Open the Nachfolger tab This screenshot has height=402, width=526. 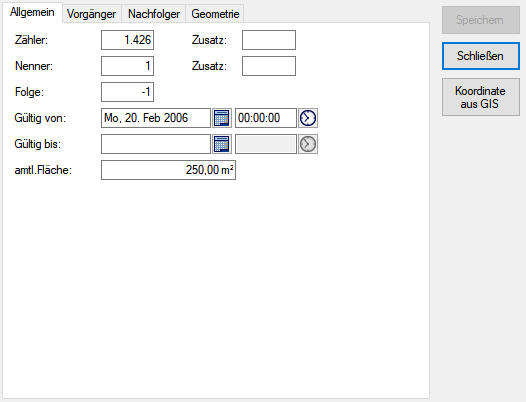(154, 14)
